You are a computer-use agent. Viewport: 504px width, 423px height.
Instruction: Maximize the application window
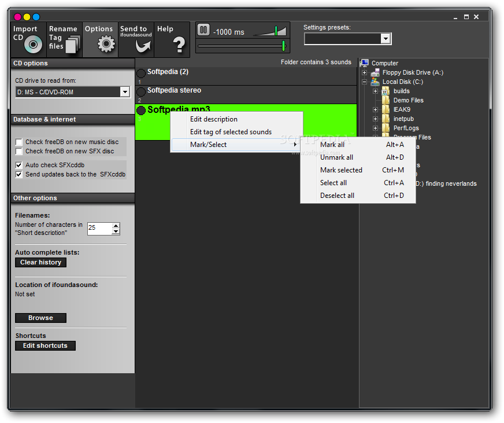click(x=466, y=17)
